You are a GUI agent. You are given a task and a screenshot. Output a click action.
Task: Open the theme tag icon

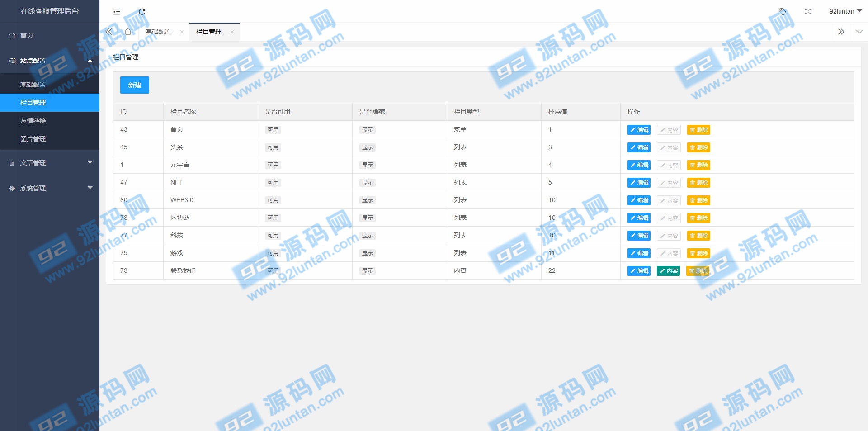pyautogui.click(x=783, y=11)
